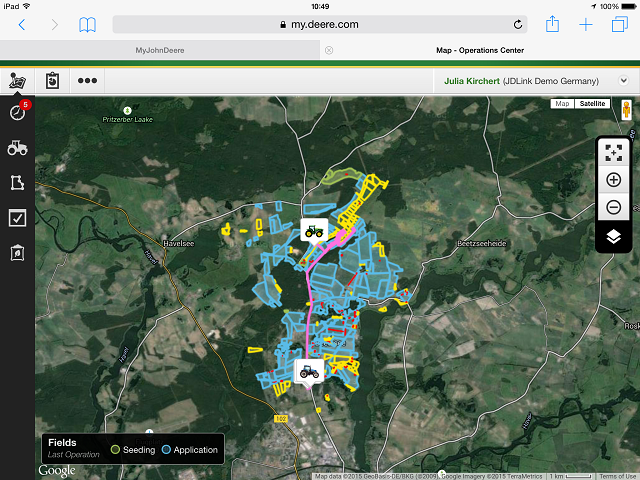Open the map view icon in toolbar
This screenshot has height=480, width=640.
(x=17, y=80)
